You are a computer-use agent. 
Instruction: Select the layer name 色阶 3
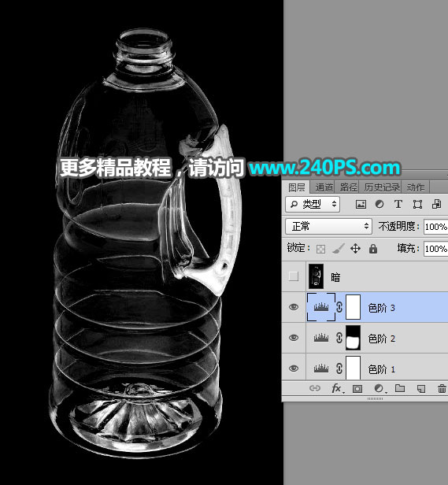382,308
